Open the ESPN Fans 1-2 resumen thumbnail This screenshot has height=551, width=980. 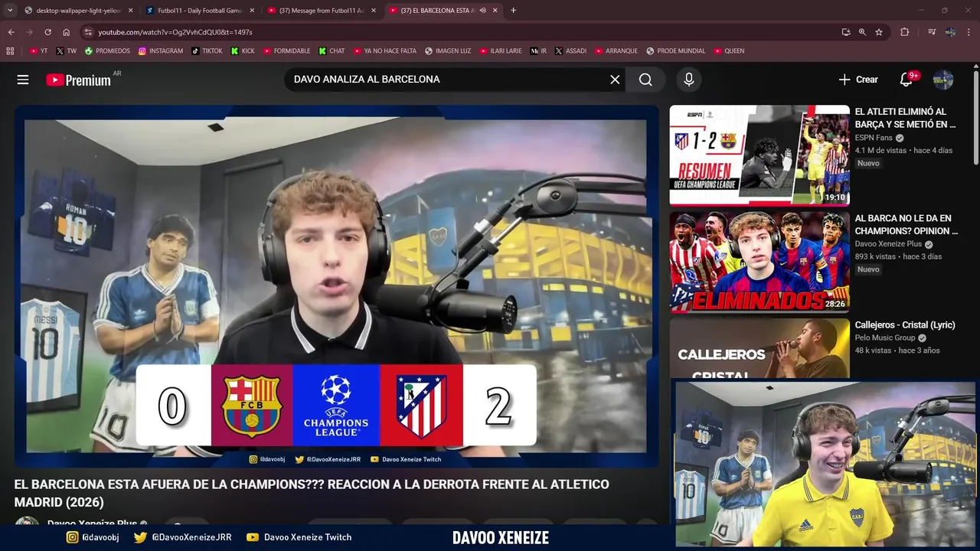(x=759, y=155)
